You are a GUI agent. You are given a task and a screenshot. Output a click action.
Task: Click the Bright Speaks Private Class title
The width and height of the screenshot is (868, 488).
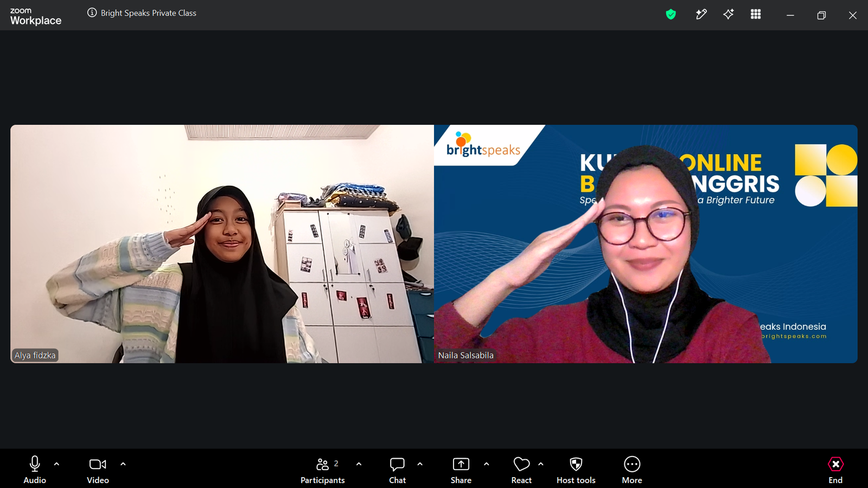149,13
